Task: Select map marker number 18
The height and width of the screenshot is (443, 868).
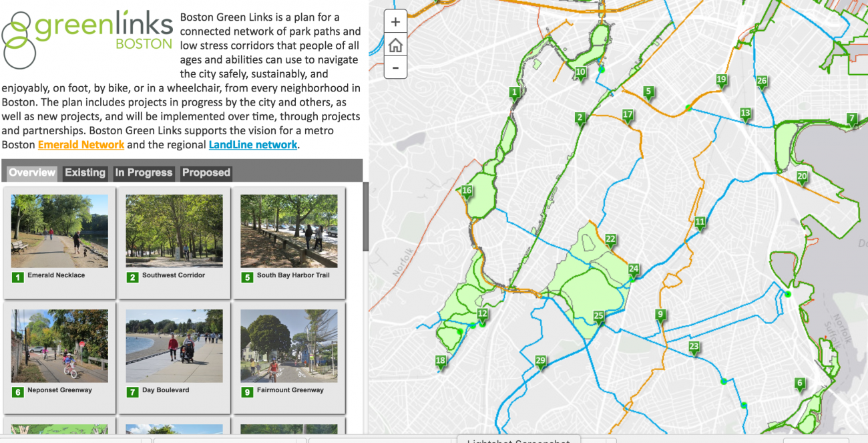Action: coord(441,363)
